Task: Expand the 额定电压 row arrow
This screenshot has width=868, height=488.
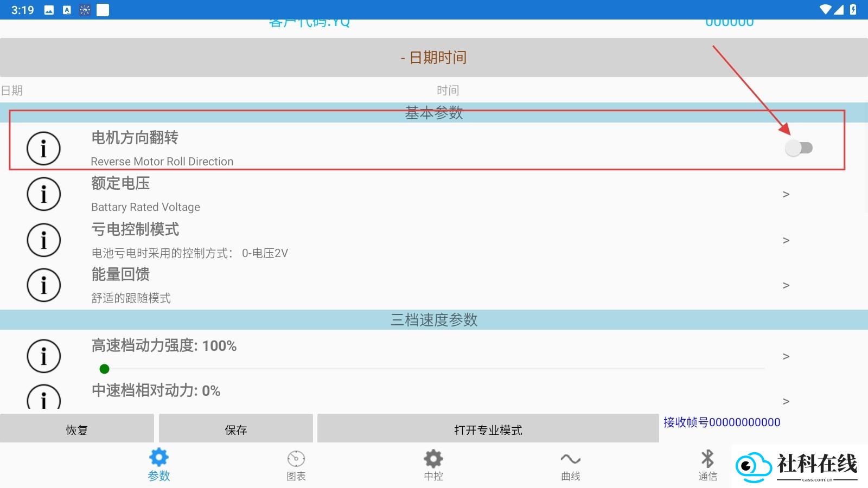Action: [786, 194]
